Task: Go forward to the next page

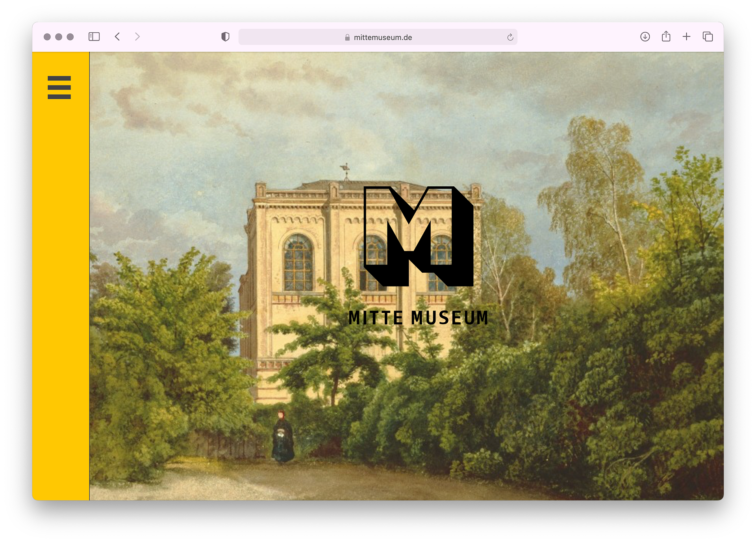Action: pyautogui.click(x=137, y=37)
